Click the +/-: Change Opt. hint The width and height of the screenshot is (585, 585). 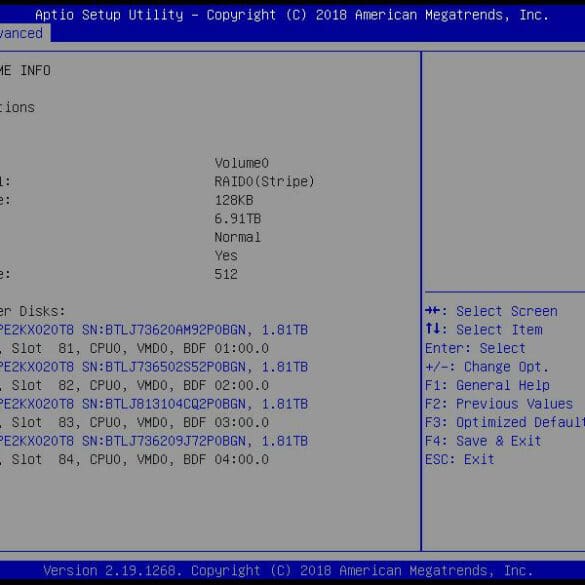(x=487, y=367)
